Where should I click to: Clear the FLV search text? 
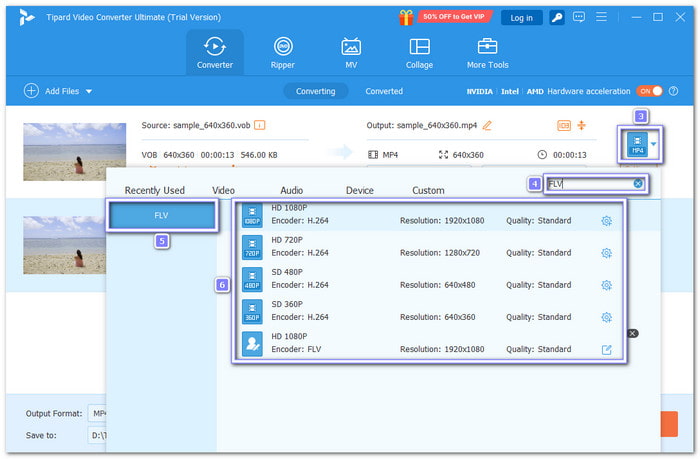(x=637, y=183)
